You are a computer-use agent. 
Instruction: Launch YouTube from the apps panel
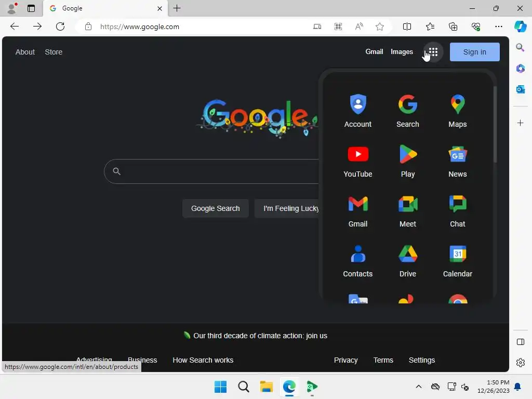[357, 161]
